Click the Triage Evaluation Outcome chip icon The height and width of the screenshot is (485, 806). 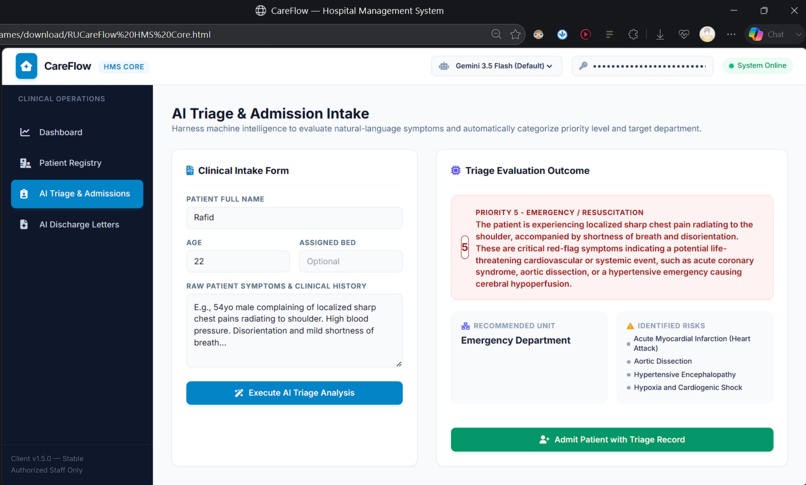455,171
